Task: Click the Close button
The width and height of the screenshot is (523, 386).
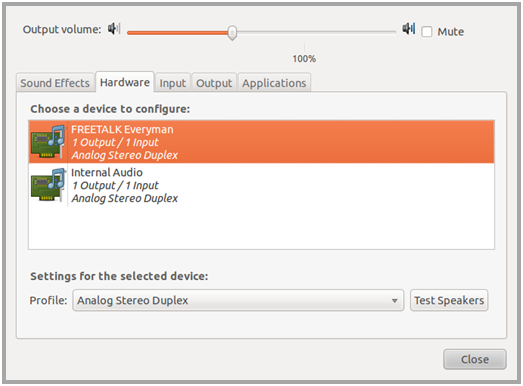Action: tap(475, 359)
